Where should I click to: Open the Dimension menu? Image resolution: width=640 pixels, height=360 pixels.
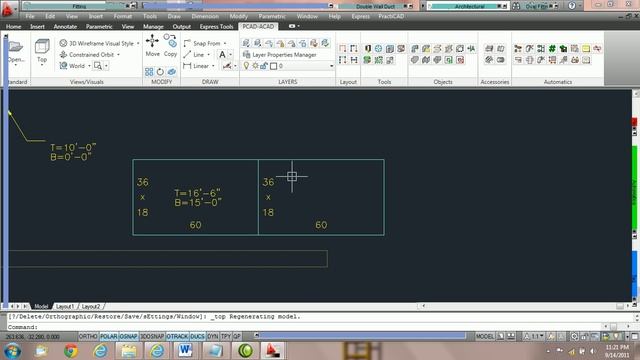click(x=205, y=16)
